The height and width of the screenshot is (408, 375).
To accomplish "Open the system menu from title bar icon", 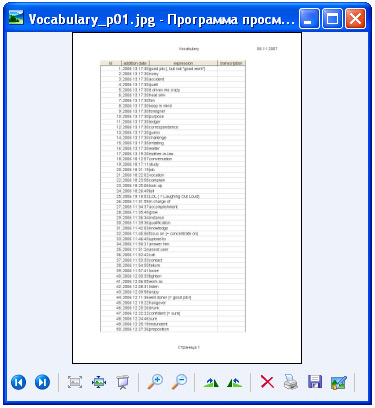I will tap(16, 17).
